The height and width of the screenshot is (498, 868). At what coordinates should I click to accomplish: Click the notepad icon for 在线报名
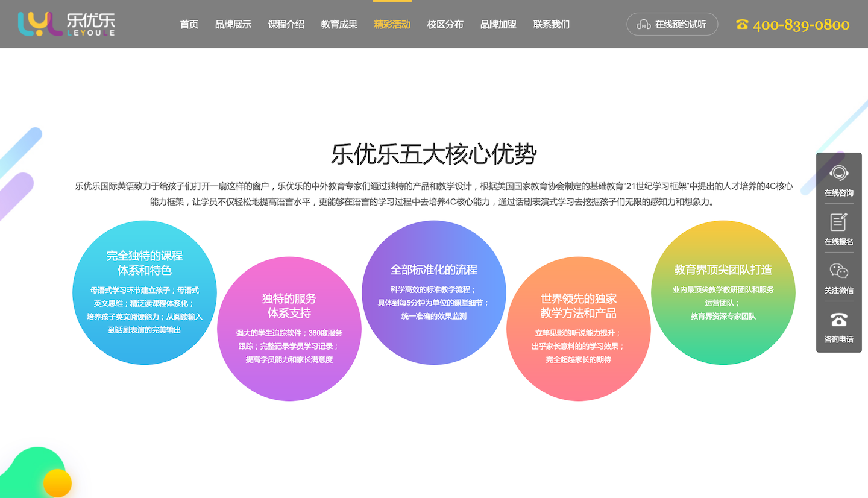(x=838, y=222)
